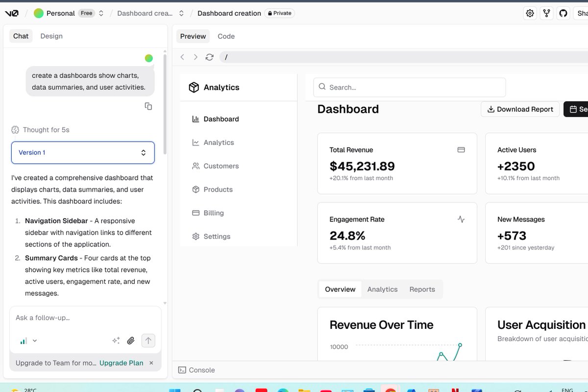Click the 24.8% engagement rate value
This screenshot has width=588, height=392.
pos(347,236)
